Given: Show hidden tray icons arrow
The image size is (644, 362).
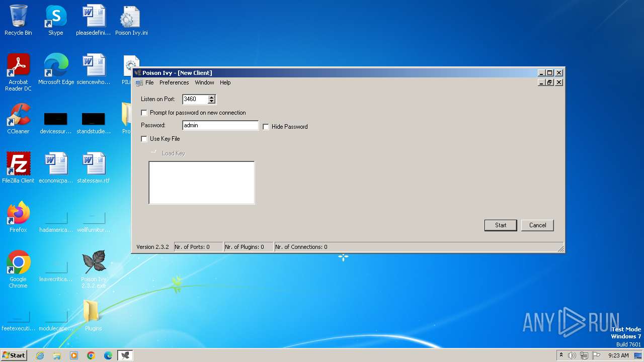Looking at the screenshot, I should [x=561, y=355].
